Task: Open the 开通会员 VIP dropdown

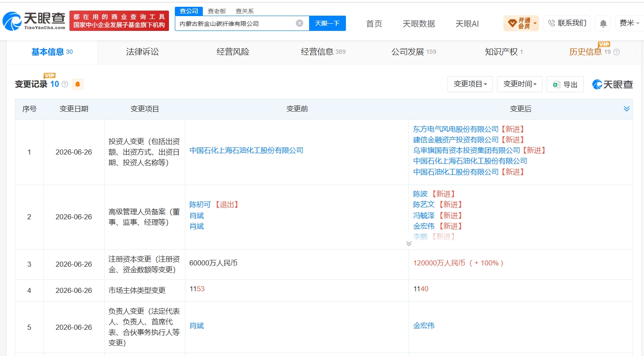Action: (521, 23)
